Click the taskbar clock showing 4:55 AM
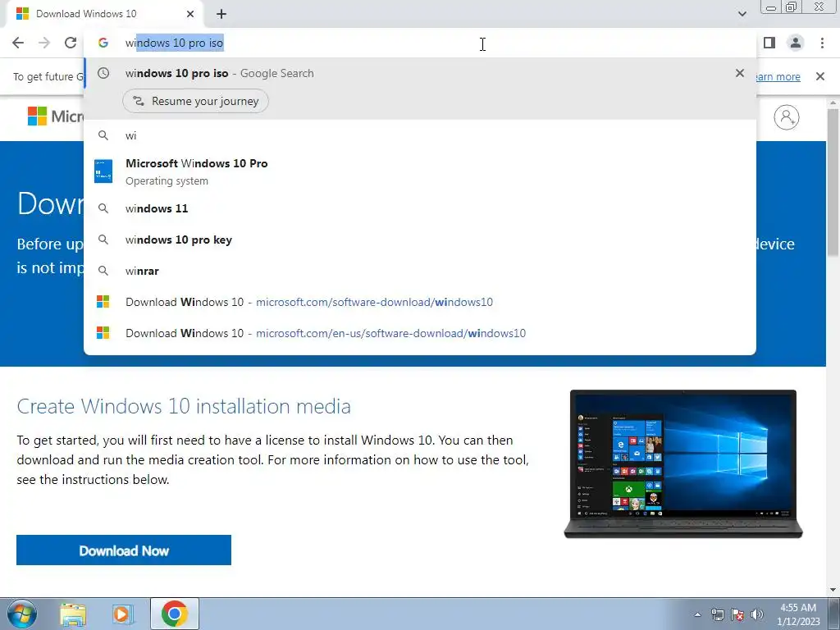This screenshot has height=630, width=840. pyautogui.click(x=798, y=614)
